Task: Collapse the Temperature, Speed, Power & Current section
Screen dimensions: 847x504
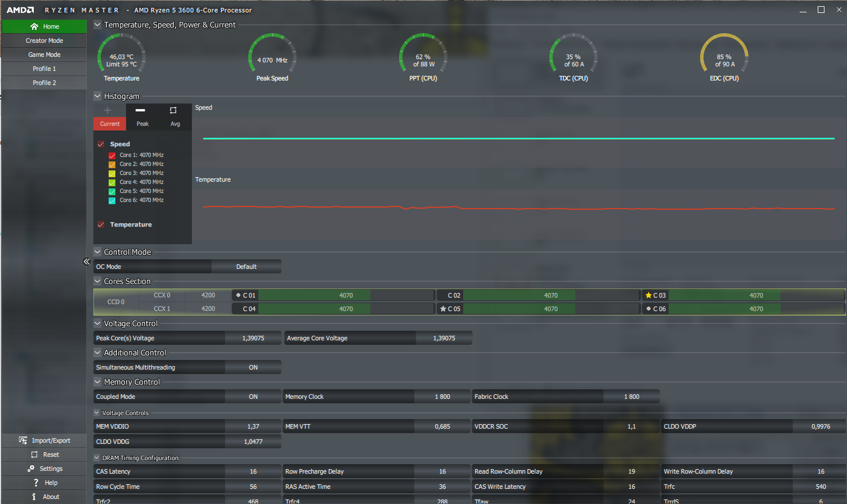Action: [97, 25]
